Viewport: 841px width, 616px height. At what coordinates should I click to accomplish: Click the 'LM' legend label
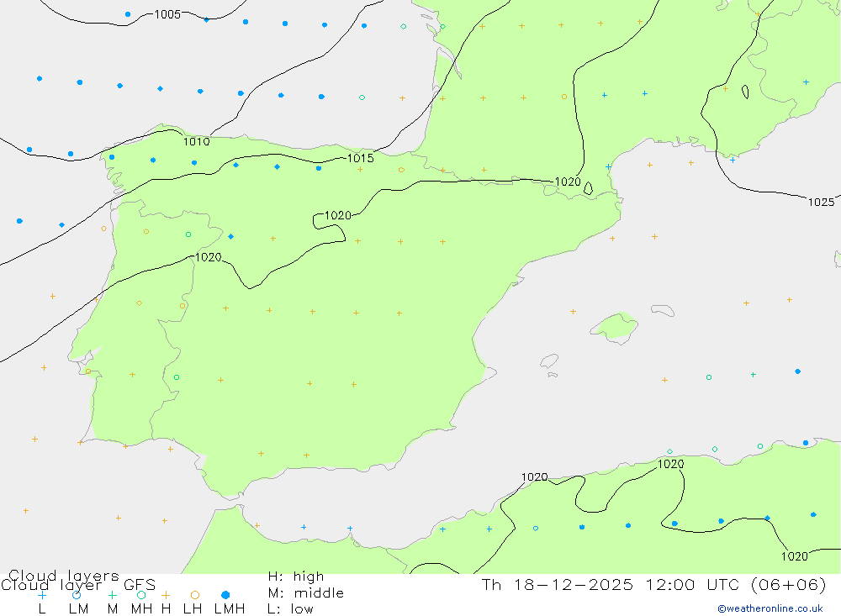click(x=78, y=609)
